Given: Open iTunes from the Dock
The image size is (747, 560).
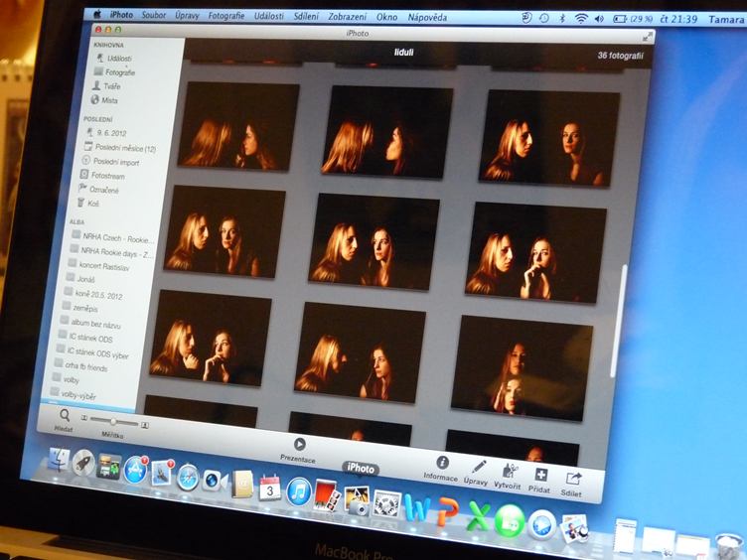Looking at the screenshot, I should (x=299, y=492).
